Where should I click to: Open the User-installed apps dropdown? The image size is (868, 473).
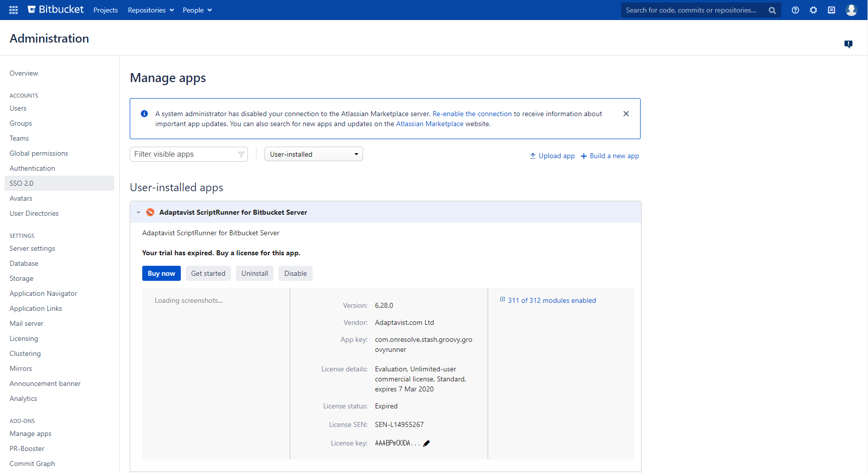(x=314, y=154)
